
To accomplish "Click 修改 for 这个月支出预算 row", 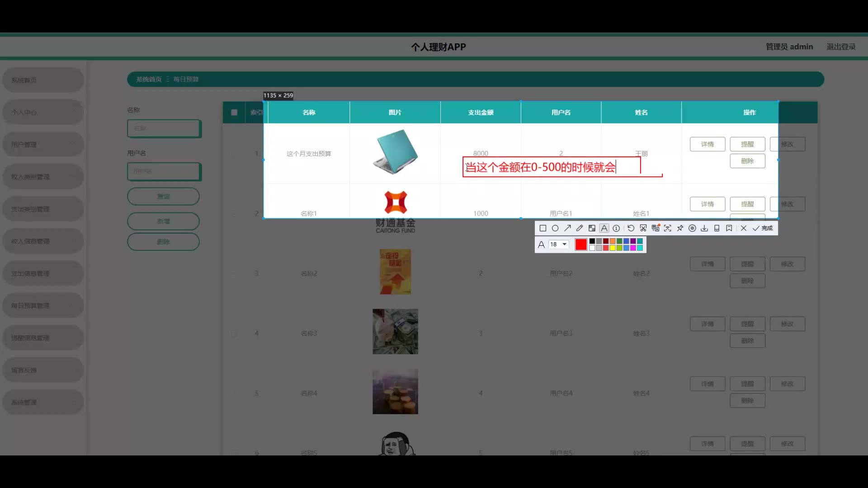I will [788, 144].
